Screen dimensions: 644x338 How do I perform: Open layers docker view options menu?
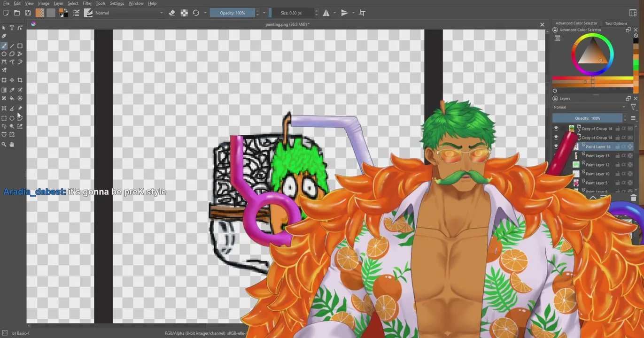[633, 118]
